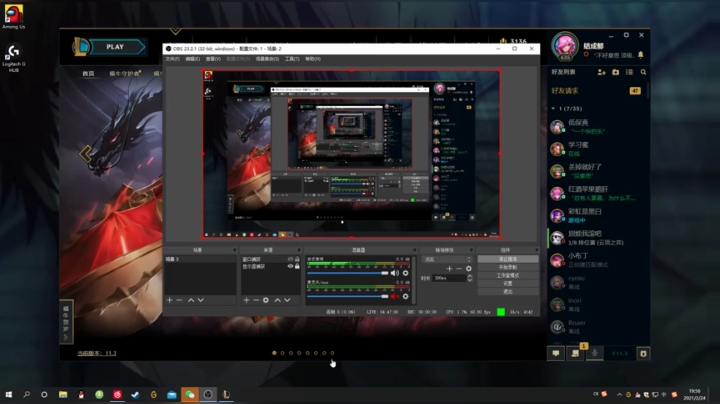Open the last OBS menu bar item
This screenshot has width=720, height=404.
click(313, 59)
